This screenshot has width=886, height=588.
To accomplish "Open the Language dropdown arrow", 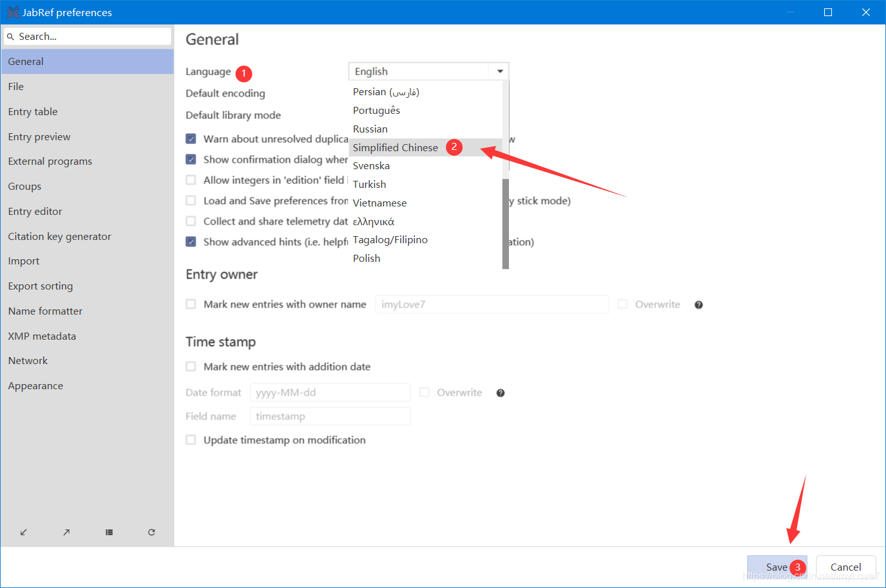I will [x=500, y=71].
